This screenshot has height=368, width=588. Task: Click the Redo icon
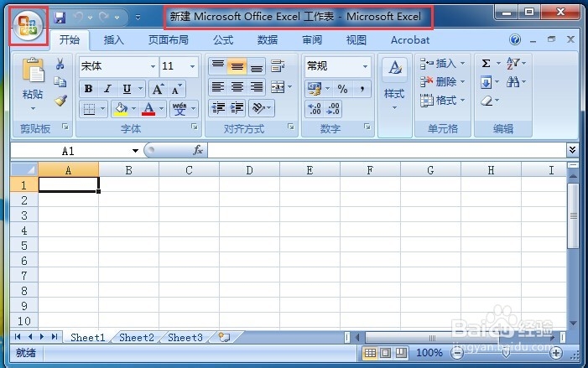click(x=104, y=17)
